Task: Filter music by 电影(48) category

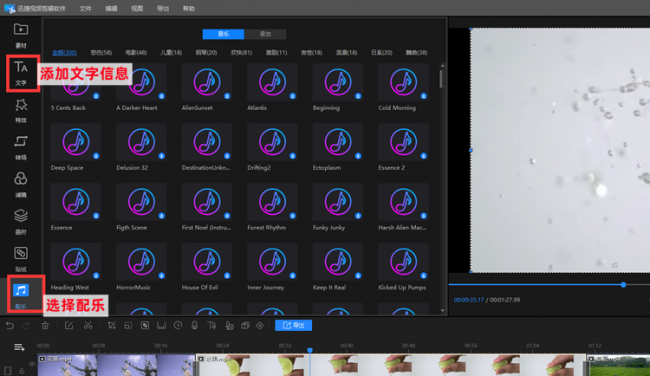Action: [x=136, y=53]
